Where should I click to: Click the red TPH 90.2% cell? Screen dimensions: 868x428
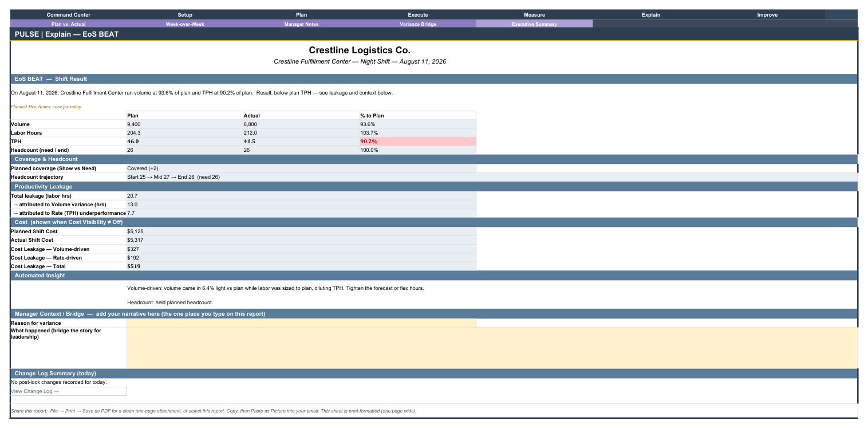(x=418, y=142)
